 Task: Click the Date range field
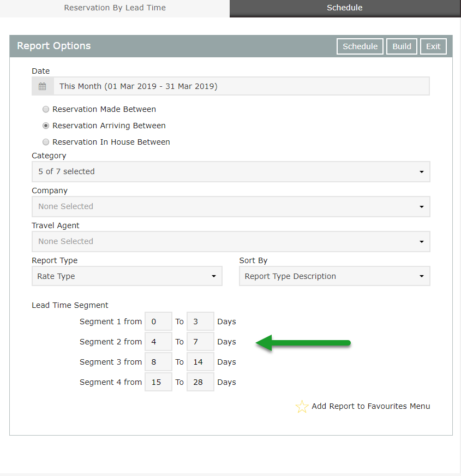[242, 86]
